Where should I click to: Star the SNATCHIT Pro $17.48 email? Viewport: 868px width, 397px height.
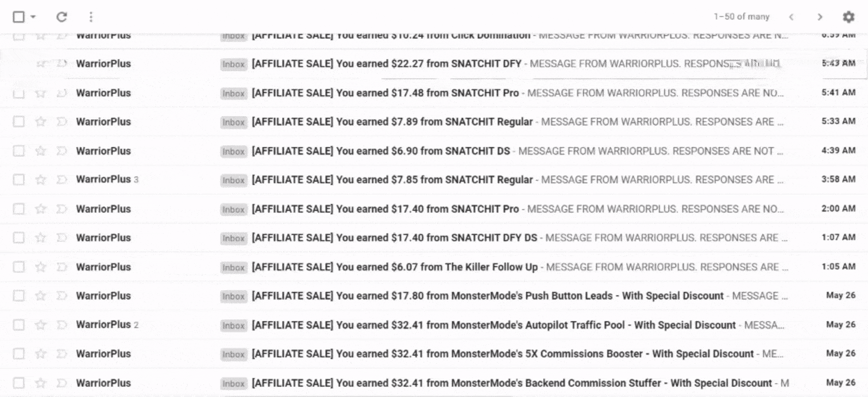40,93
